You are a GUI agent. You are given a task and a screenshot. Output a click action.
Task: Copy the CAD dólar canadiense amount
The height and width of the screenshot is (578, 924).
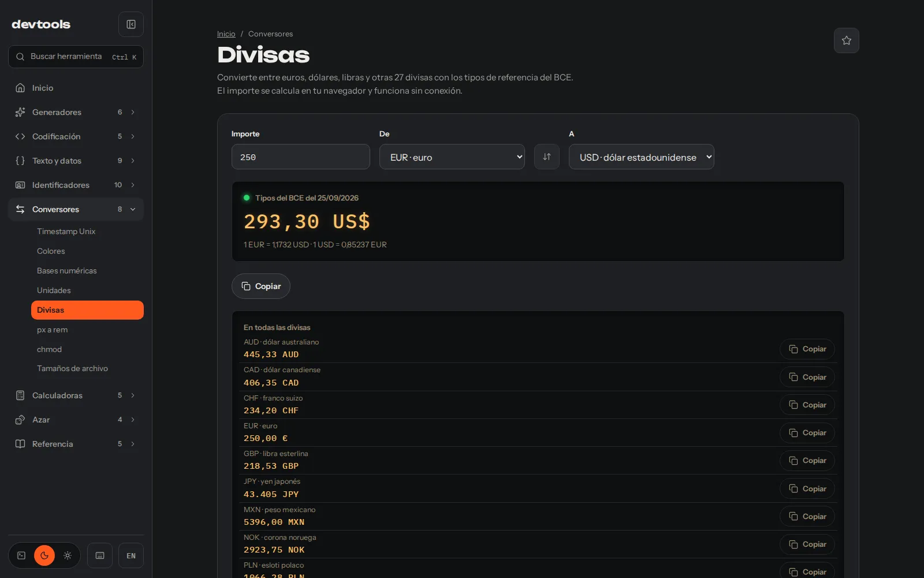807,377
